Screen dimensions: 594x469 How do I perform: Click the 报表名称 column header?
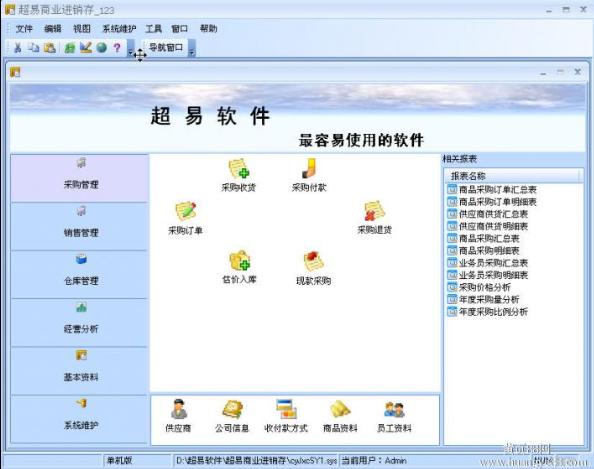[512, 176]
